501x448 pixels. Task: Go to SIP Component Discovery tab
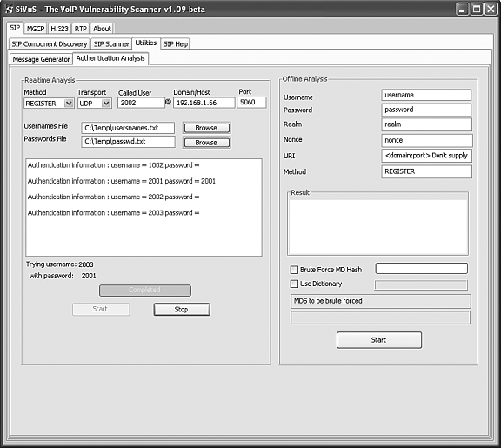[x=50, y=44]
